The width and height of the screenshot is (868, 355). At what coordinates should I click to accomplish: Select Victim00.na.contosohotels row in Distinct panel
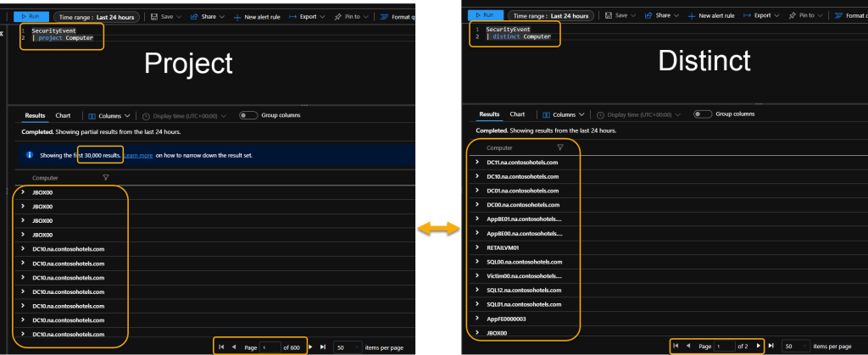coord(524,276)
